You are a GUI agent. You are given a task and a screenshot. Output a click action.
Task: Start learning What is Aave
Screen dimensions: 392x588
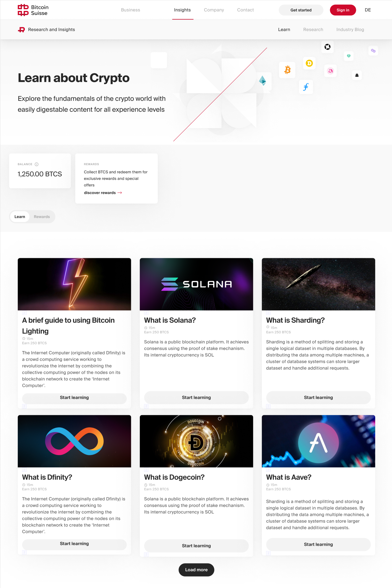pyautogui.click(x=318, y=545)
